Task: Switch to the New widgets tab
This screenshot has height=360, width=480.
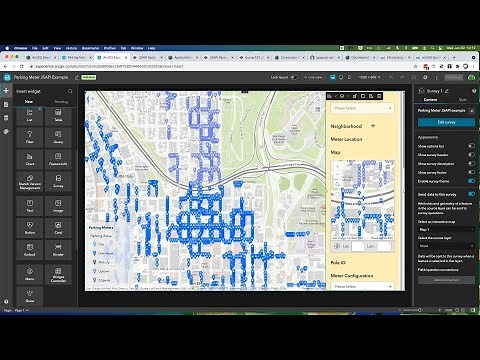Action: 29,101
